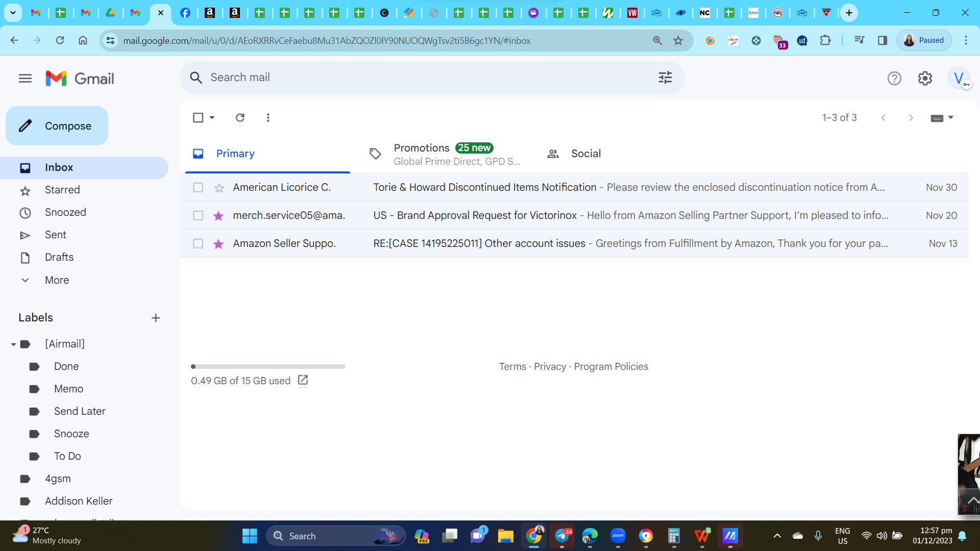The width and height of the screenshot is (980, 551).
Task: Open the More options three-dot menu
Action: 268,118
